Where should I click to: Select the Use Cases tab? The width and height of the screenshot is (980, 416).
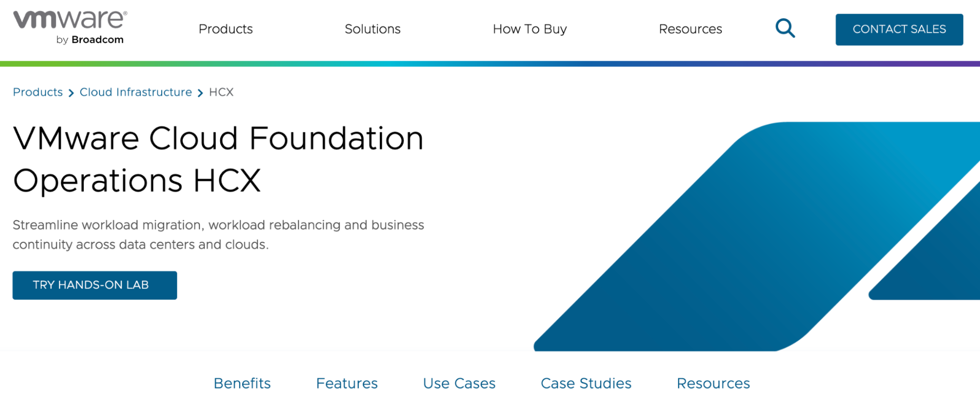tap(459, 383)
